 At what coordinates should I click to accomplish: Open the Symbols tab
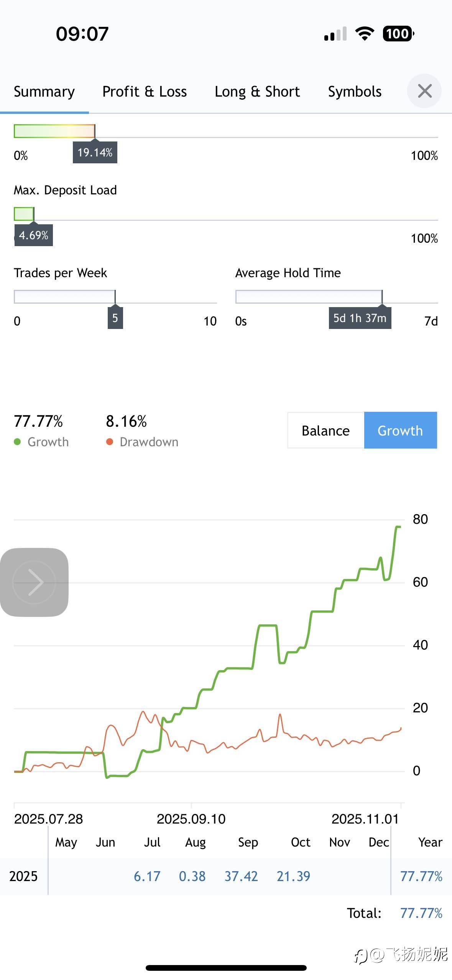(x=355, y=92)
